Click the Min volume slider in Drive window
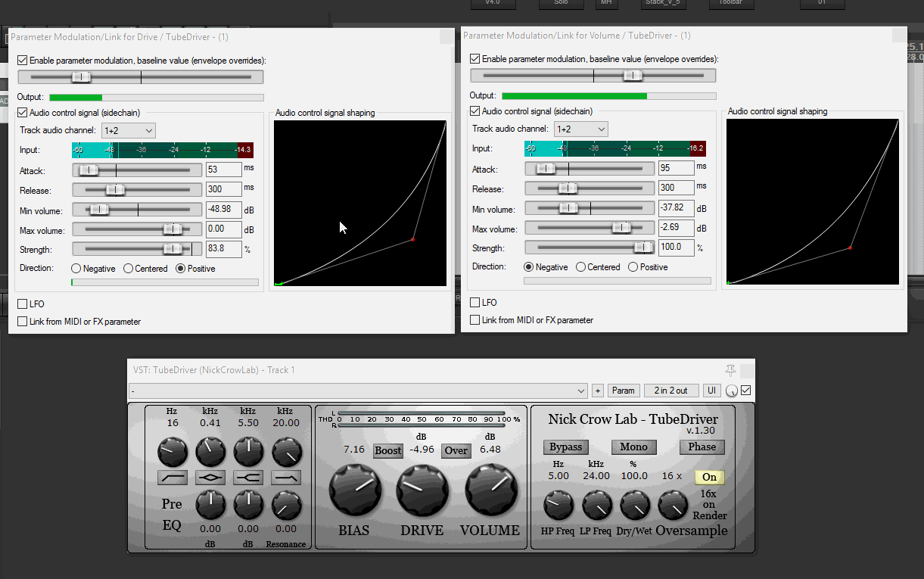This screenshot has height=579, width=924. coord(137,209)
